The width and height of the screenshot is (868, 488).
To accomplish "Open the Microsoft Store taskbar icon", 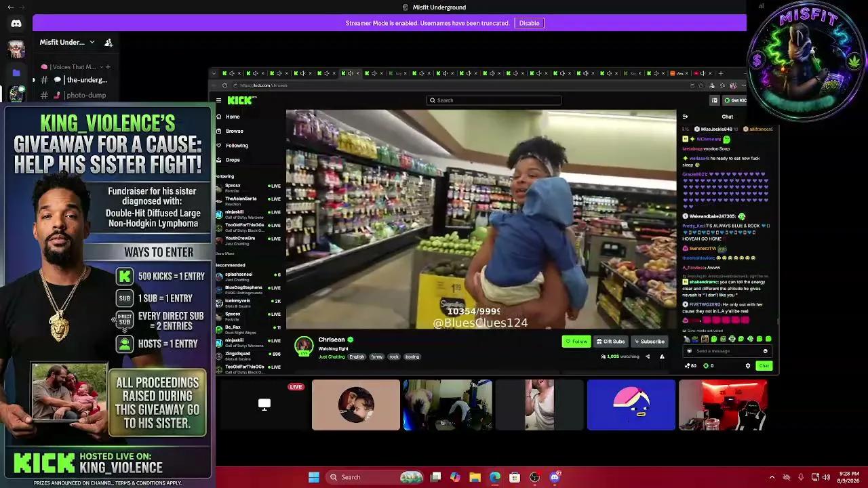I will pyautogui.click(x=515, y=477).
